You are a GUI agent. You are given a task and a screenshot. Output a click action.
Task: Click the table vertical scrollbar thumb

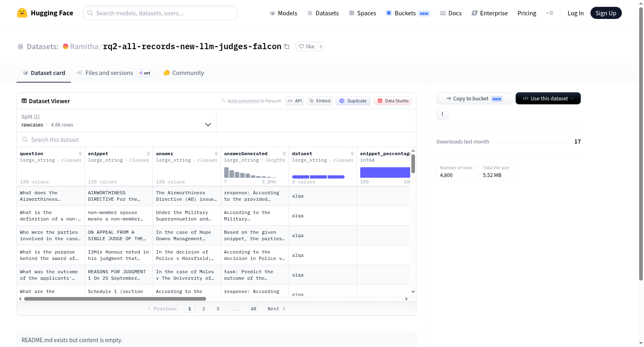click(x=413, y=164)
